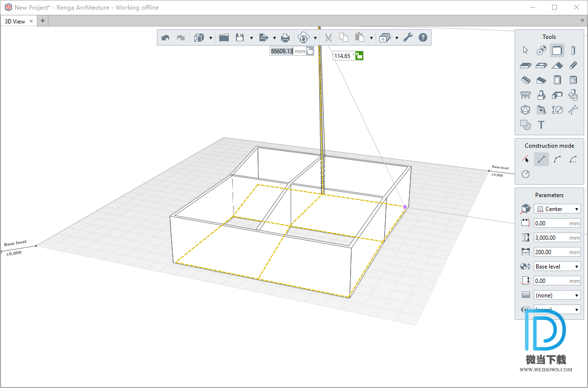Save project with floppy disk icon

click(240, 37)
